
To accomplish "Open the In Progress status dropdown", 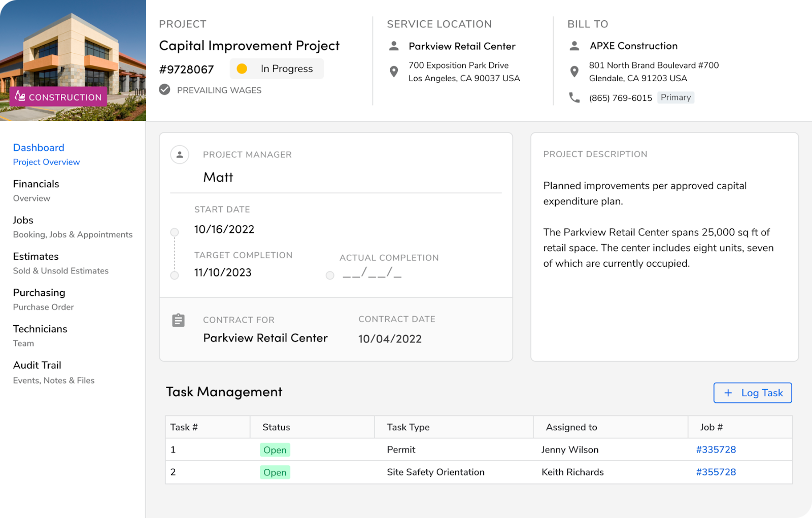I will click(277, 68).
